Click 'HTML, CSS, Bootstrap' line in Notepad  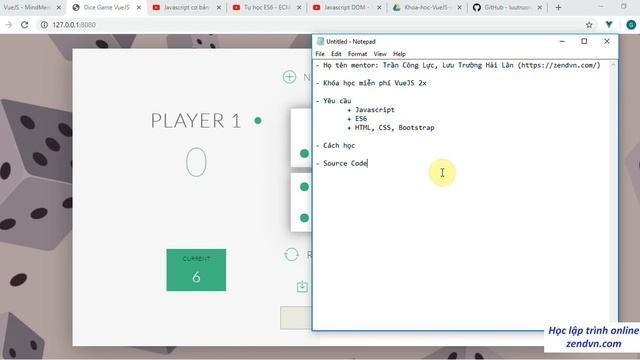pyautogui.click(x=394, y=128)
